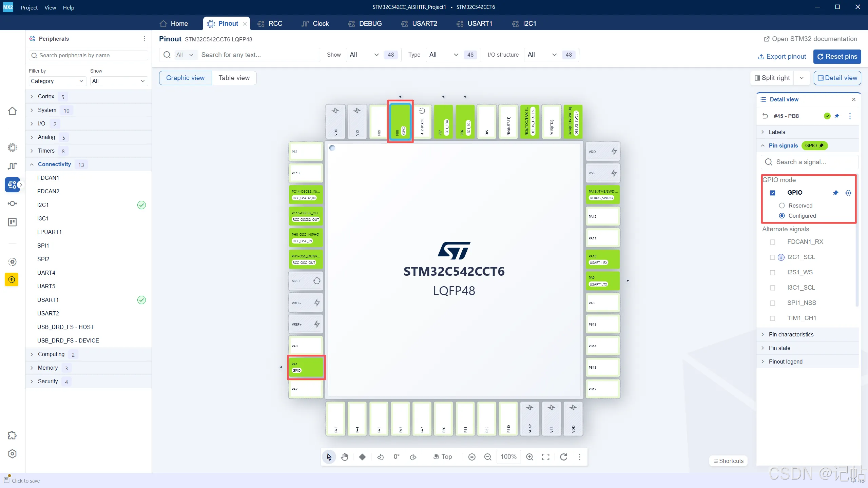Open the clock waveform icon in sidebar
This screenshot has height=488, width=868.
coord(12,166)
